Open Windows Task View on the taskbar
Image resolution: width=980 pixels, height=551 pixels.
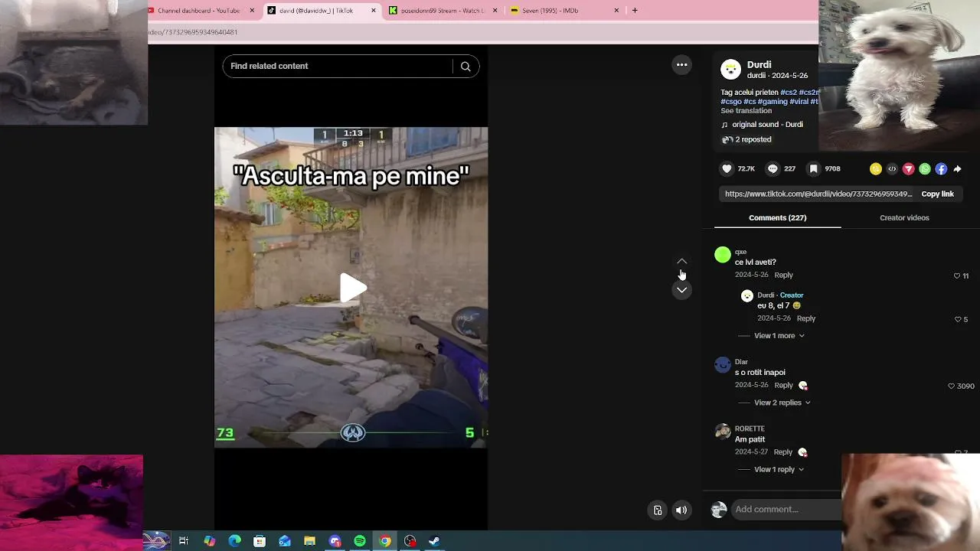click(184, 541)
